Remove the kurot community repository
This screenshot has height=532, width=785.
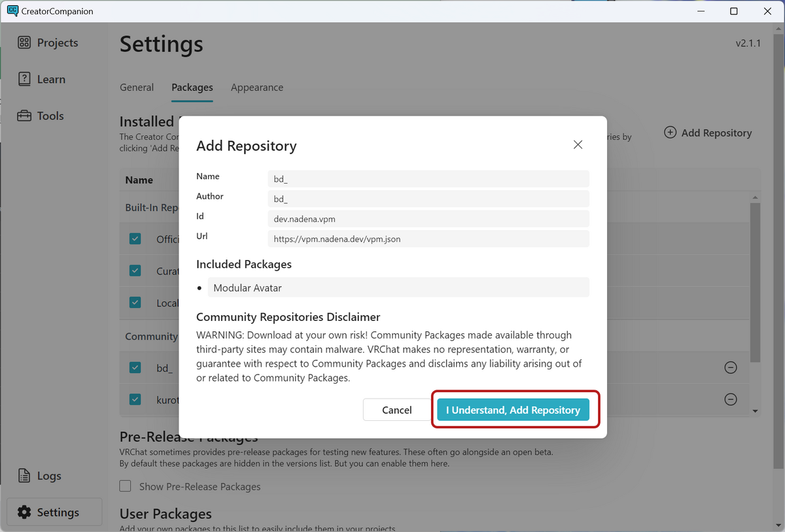tap(731, 399)
